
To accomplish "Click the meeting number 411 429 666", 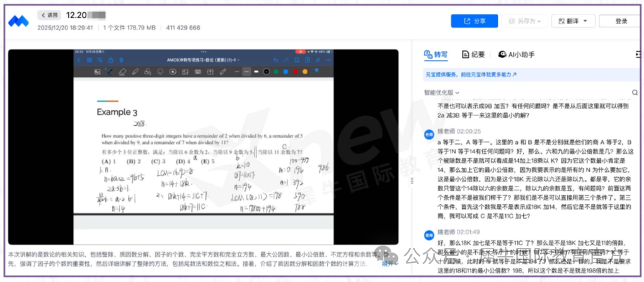I will coord(183,28).
